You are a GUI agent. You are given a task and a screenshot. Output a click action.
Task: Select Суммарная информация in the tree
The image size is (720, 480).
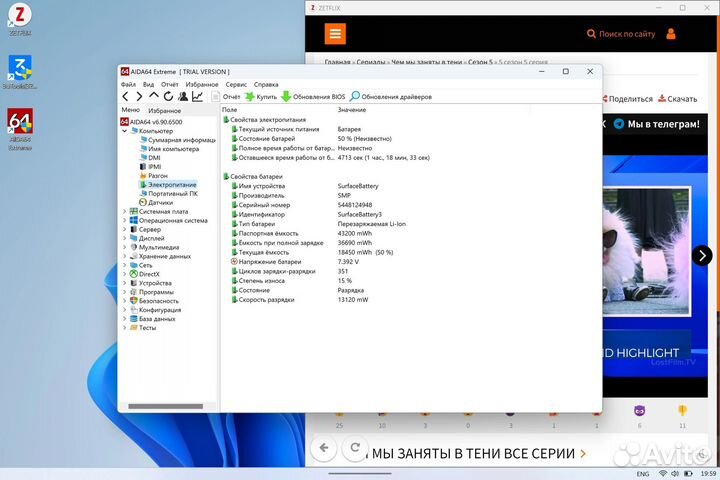click(180, 140)
